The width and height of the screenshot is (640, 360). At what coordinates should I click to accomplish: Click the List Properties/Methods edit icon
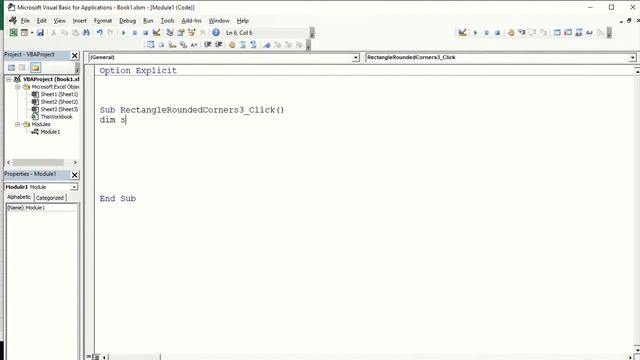[151, 45]
